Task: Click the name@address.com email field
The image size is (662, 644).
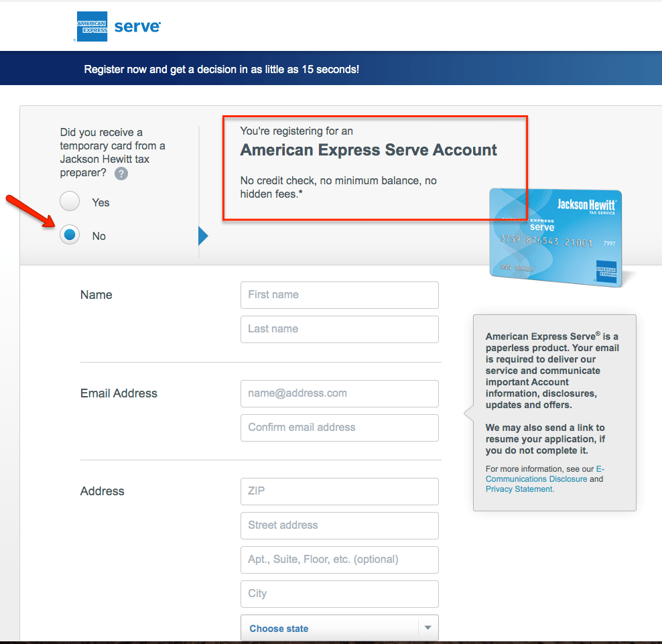Action: [340, 393]
